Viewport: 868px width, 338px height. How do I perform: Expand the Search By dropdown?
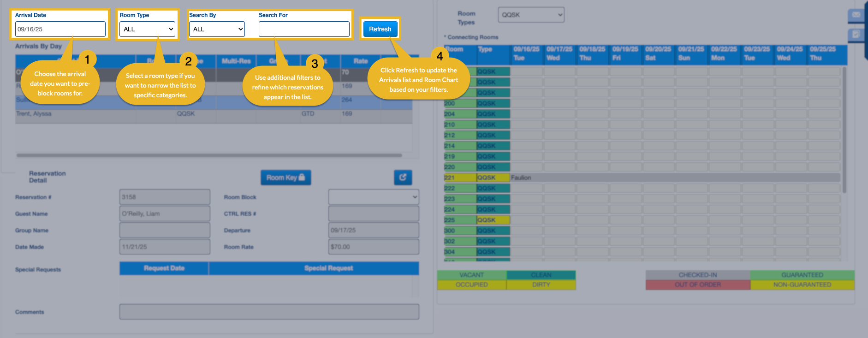tap(217, 29)
